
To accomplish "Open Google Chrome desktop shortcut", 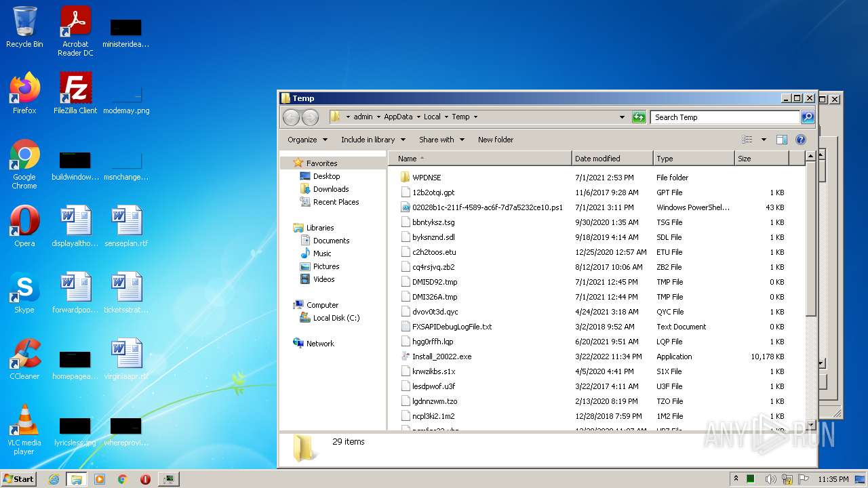I will (x=24, y=164).
